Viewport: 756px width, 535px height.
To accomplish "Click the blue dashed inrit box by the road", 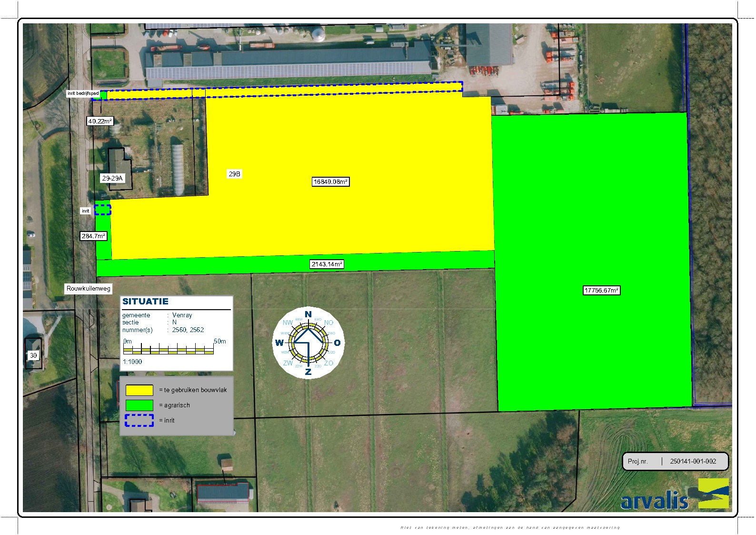I will 102,210.
